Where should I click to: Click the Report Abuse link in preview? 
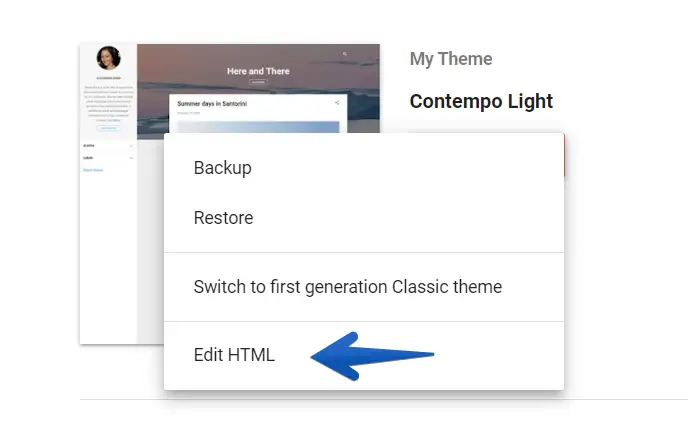coord(92,170)
